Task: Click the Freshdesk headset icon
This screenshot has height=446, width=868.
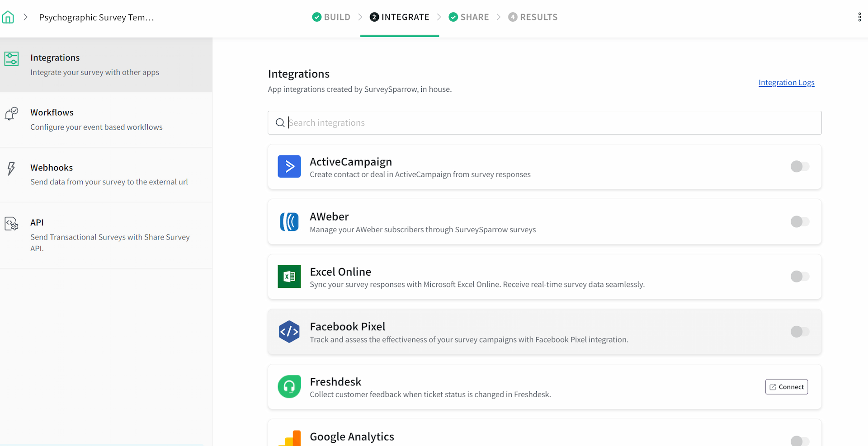Action: [x=289, y=387]
